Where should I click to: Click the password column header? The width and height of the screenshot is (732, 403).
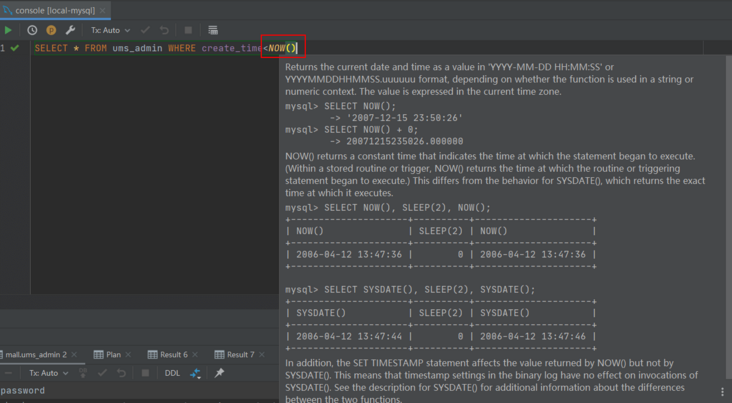pyautogui.click(x=22, y=391)
